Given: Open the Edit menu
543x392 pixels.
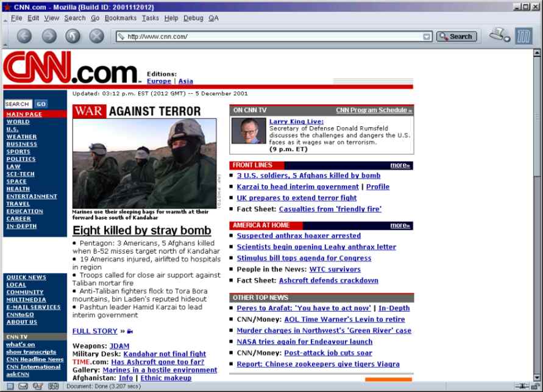Looking at the screenshot, I should coord(34,18).
